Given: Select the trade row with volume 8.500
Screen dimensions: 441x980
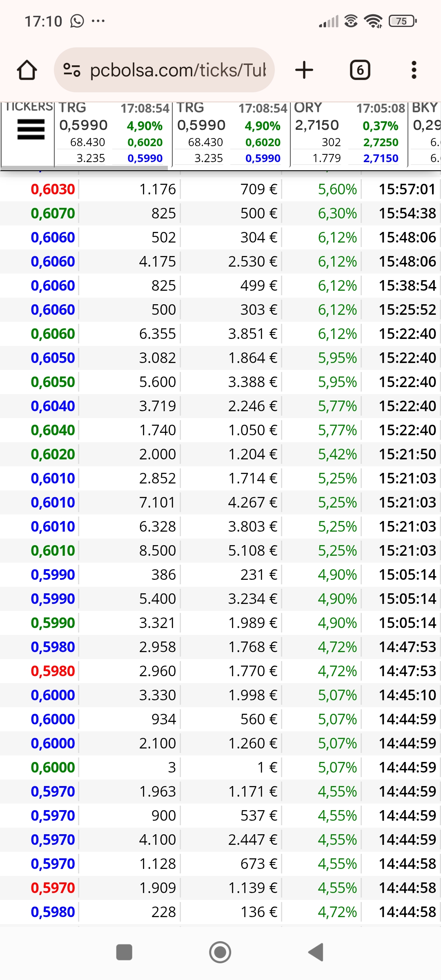Looking at the screenshot, I should coord(220,550).
